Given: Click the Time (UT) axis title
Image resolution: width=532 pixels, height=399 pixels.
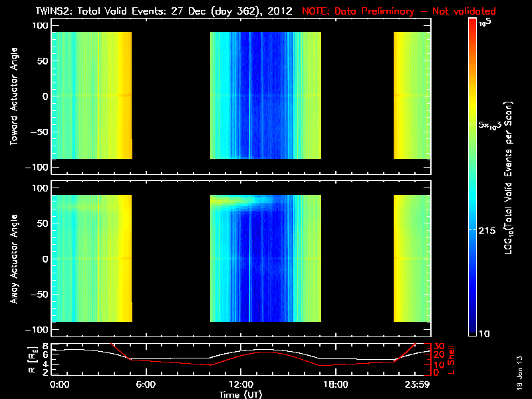Looking at the screenshot, I should (x=241, y=394).
